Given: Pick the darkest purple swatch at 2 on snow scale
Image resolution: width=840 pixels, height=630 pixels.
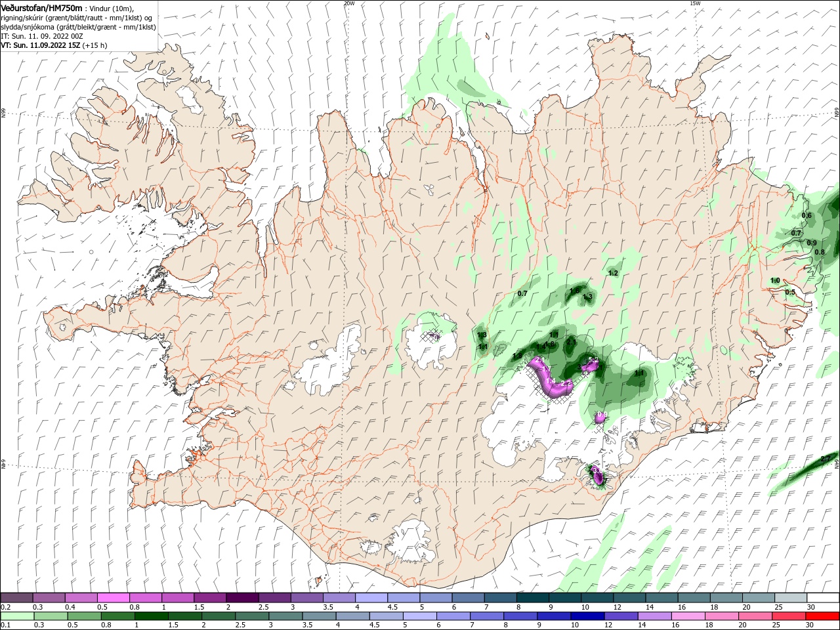Looking at the screenshot, I should point(241,598).
